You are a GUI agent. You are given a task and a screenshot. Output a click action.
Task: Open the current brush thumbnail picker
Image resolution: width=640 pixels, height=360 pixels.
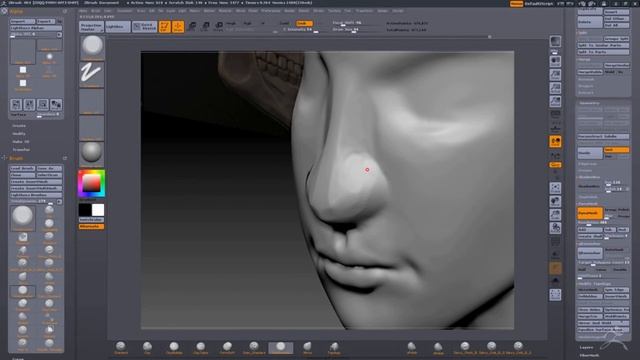pyautogui.click(x=92, y=47)
